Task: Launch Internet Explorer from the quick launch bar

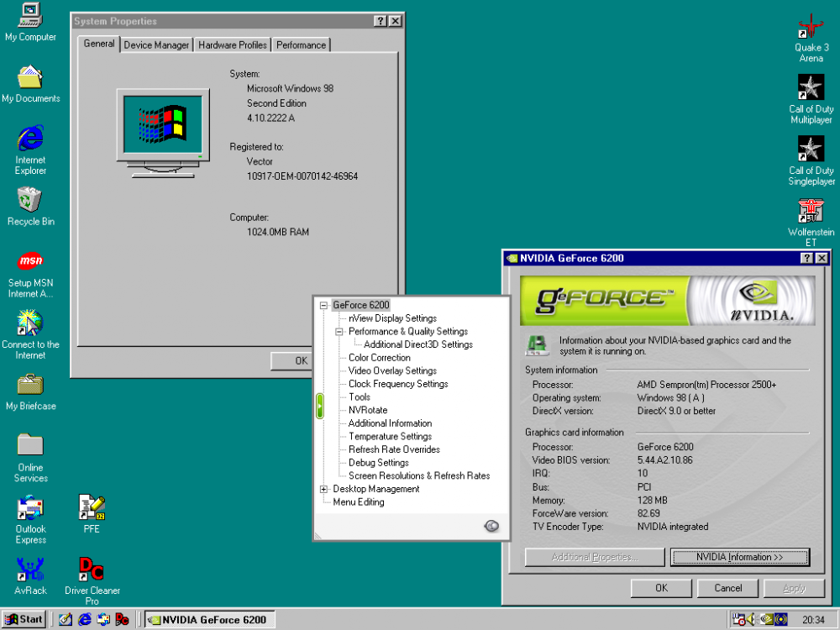Action: [x=85, y=619]
